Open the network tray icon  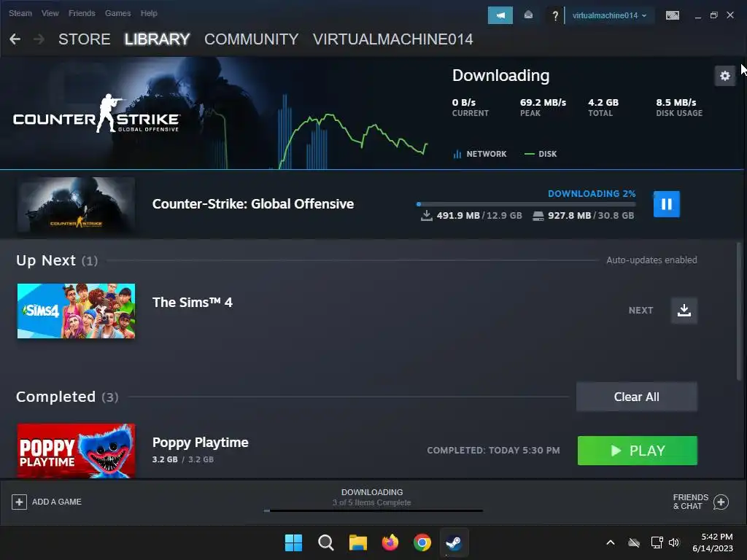coord(657,542)
